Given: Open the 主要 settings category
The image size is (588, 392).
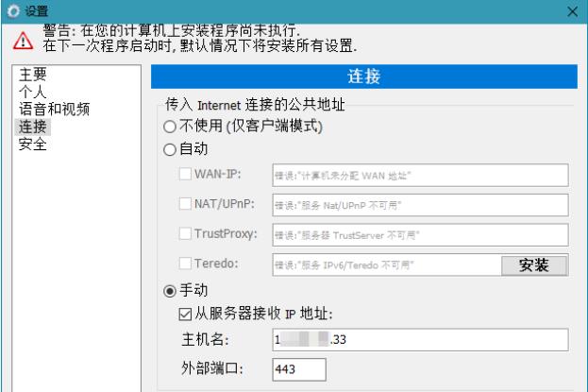Looking at the screenshot, I should tap(33, 74).
